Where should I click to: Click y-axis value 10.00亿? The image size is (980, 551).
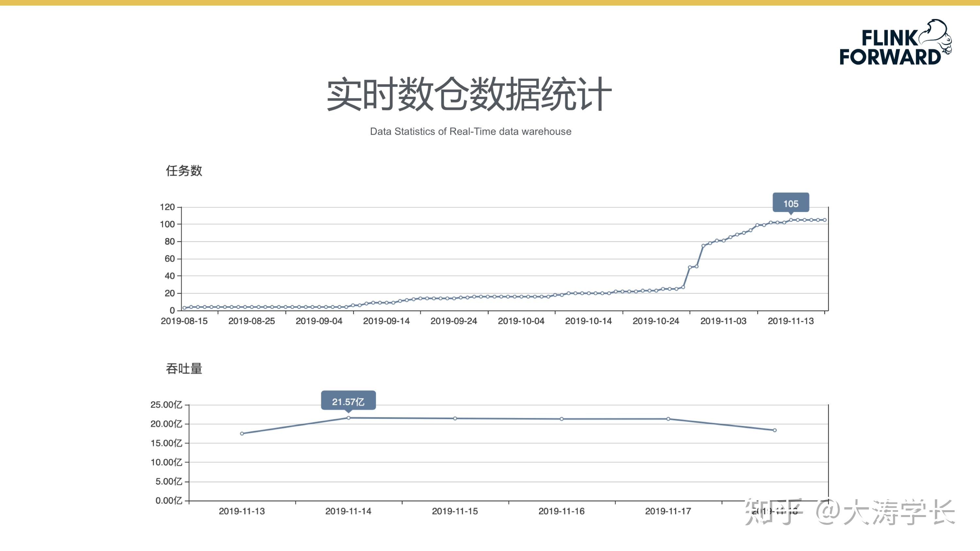click(x=166, y=462)
